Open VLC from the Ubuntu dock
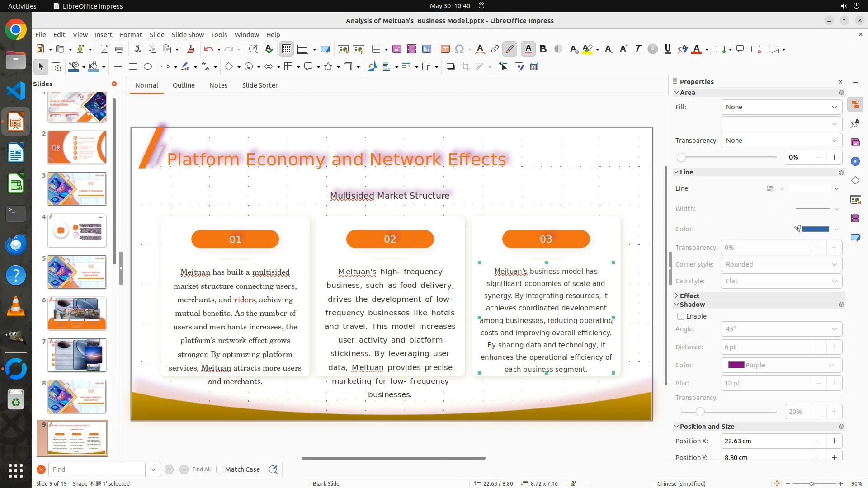This screenshot has width=868, height=488. coord(16,306)
